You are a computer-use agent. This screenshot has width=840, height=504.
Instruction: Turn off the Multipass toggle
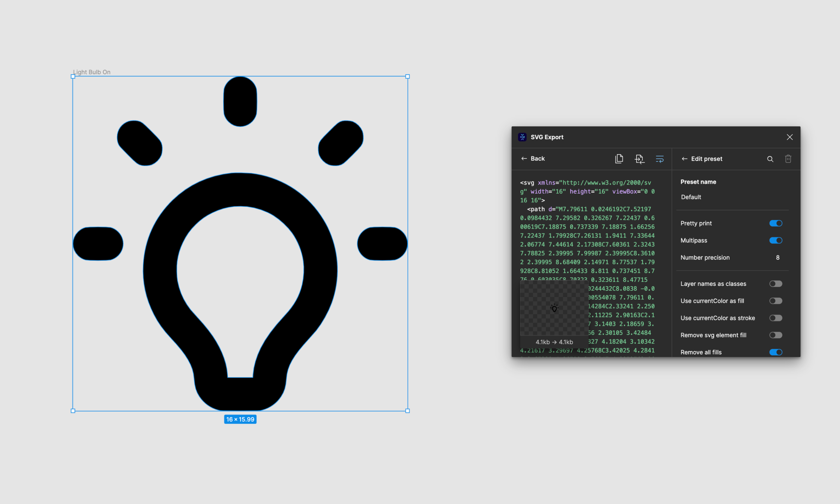(776, 241)
